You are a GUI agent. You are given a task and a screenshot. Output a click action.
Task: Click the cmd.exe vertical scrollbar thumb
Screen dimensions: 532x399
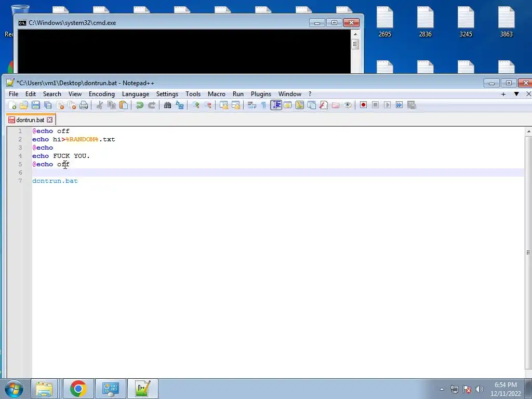coord(355,44)
